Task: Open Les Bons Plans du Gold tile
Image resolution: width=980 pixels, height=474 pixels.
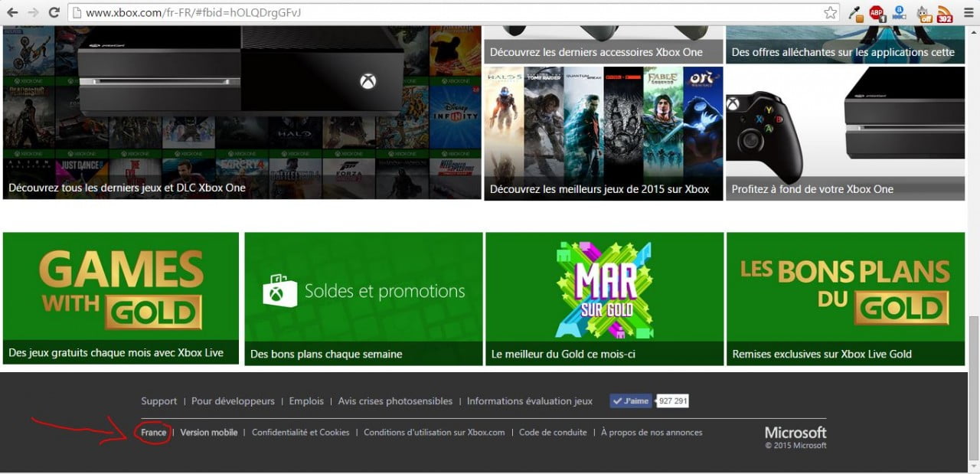Action: [x=845, y=299]
